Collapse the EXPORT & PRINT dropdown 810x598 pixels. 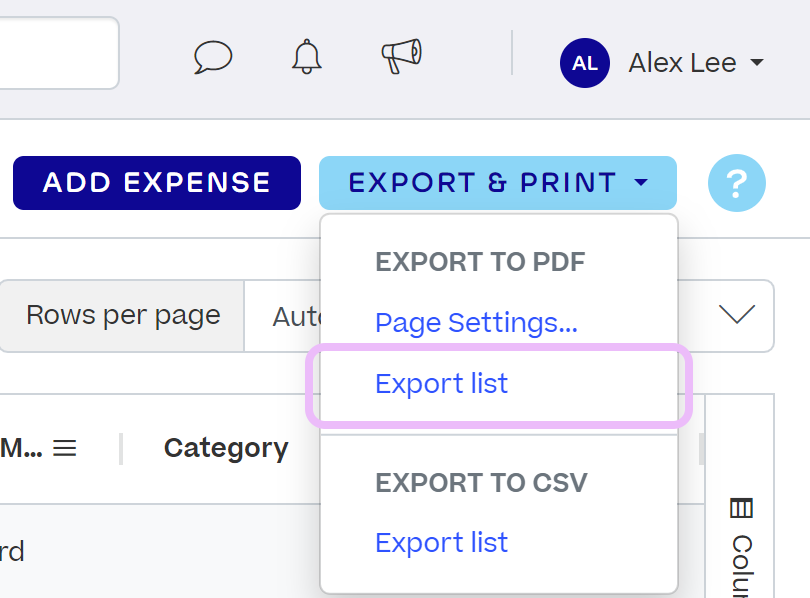tap(498, 183)
